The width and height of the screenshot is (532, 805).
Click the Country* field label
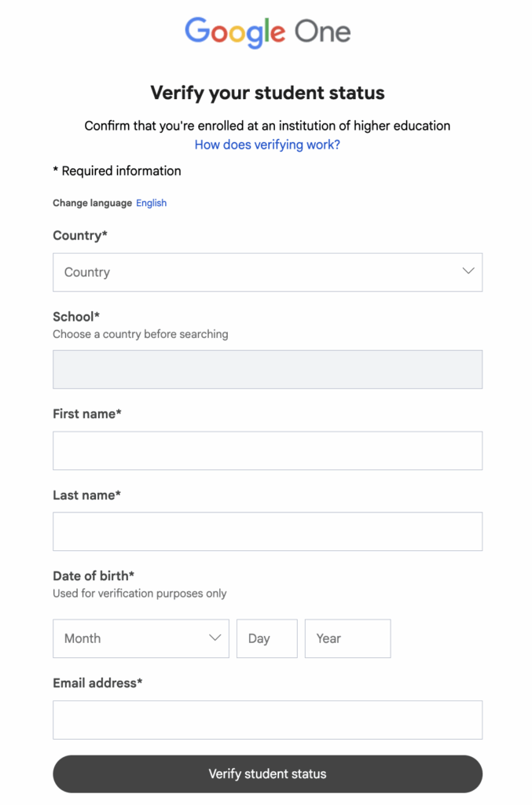(x=80, y=235)
